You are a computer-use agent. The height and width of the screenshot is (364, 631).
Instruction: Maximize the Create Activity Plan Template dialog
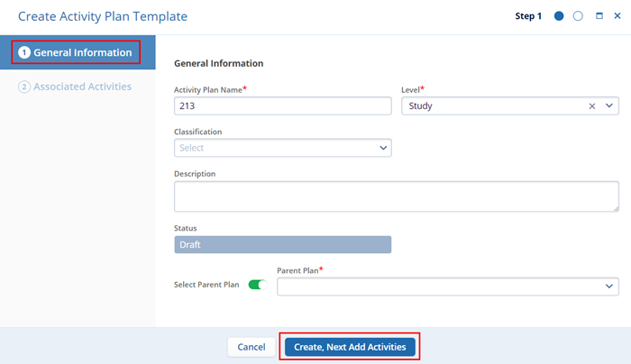click(x=599, y=16)
